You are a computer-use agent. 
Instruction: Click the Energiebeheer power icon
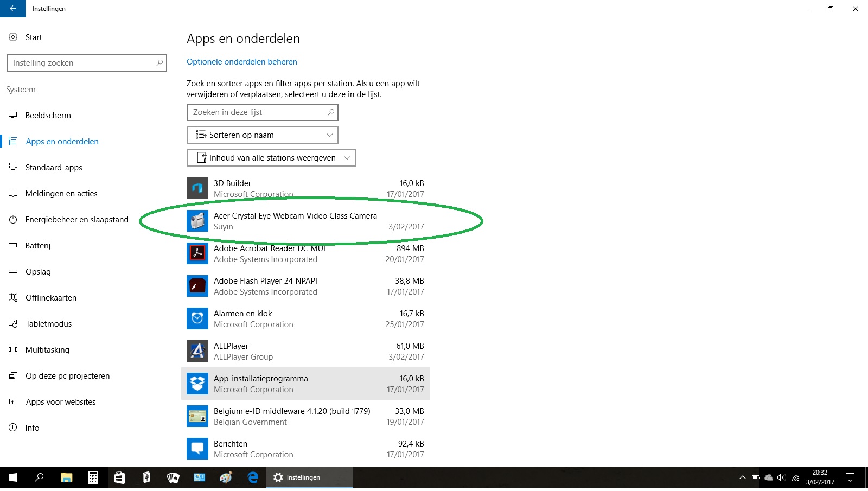coord(13,219)
